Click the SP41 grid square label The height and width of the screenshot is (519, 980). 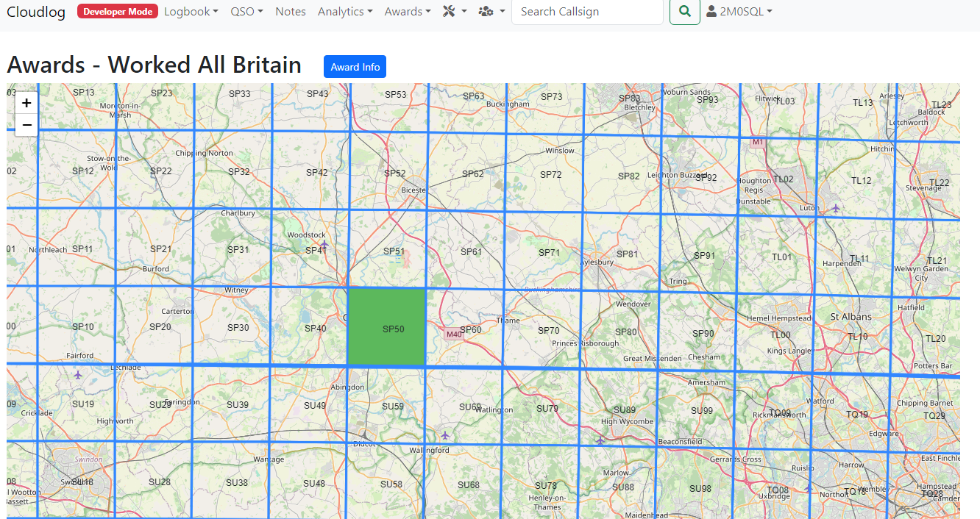316,251
